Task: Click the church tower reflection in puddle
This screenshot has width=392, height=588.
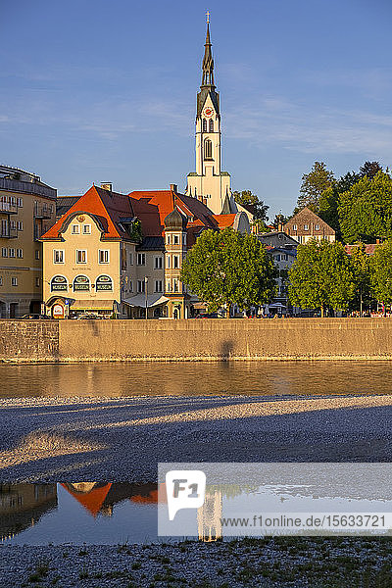Action: [210, 515]
